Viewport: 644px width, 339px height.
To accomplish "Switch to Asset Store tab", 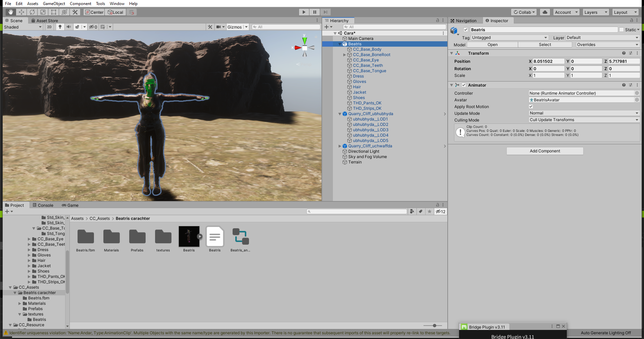I will point(45,20).
